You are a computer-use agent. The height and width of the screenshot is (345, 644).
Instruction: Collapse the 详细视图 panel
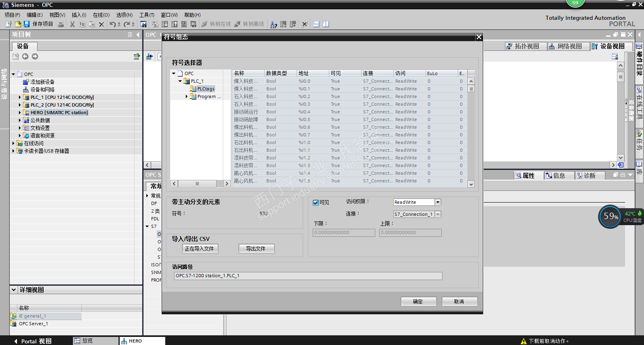click(x=14, y=290)
